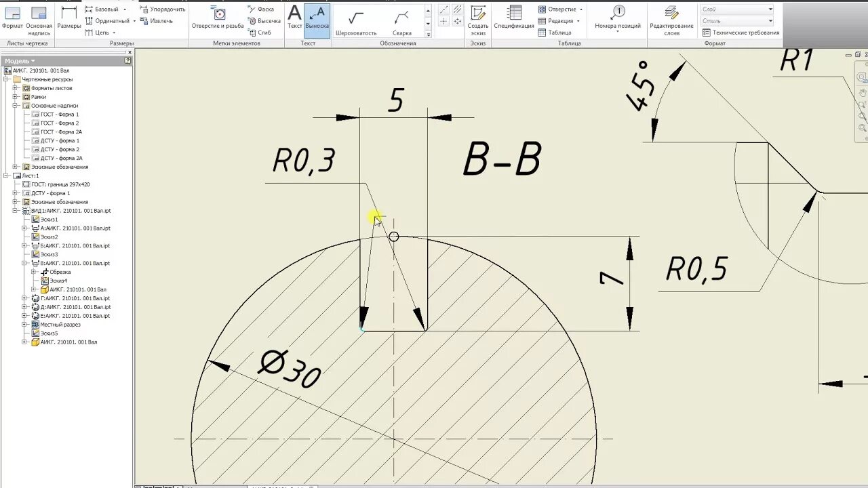Open the Спецификация parts list tool
The height and width of the screenshot is (488, 868).
(514, 18)
